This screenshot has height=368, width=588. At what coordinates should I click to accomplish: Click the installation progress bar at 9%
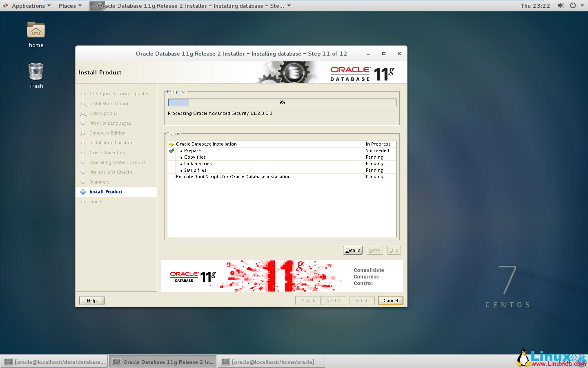pos(282,102)
